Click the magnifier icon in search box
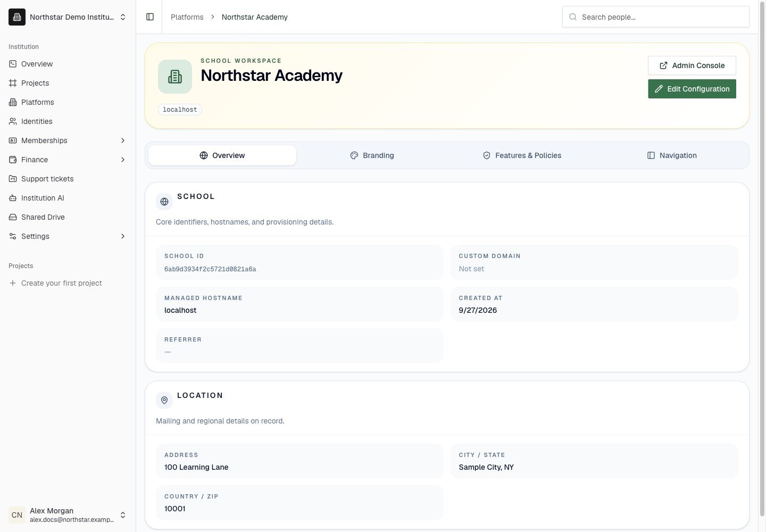Image resolution: width=766 pixels, height=532 pixels. pos(573,17)
